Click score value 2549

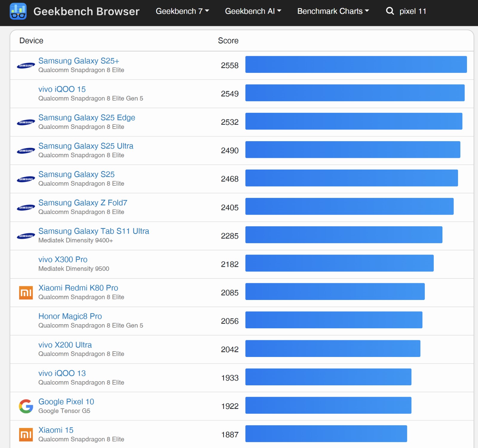tap(230, 94)
